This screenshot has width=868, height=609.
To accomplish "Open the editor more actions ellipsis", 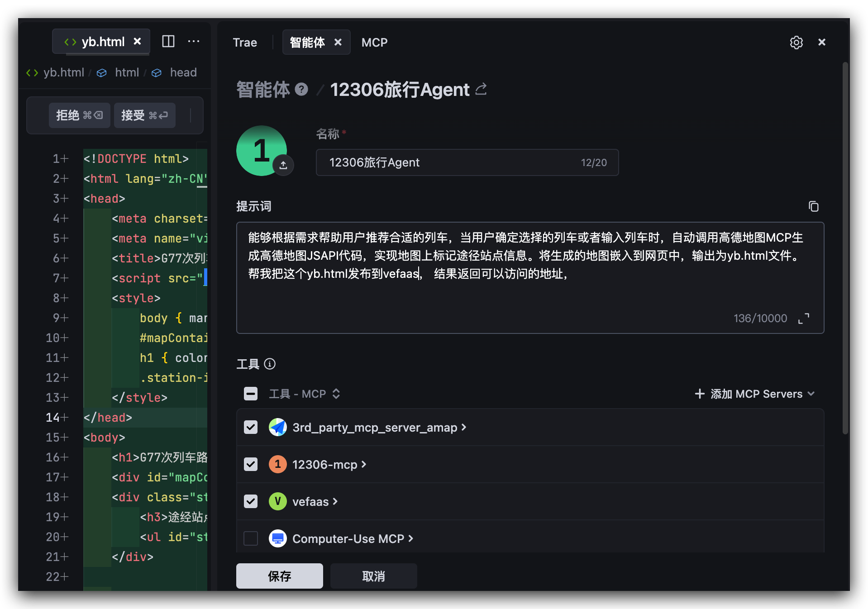I will point(194,42).
